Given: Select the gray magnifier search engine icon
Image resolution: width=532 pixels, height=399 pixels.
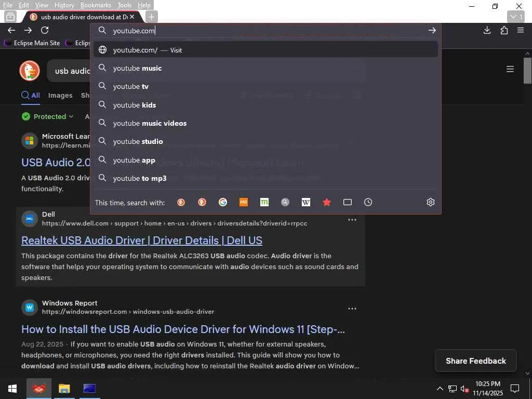Looking at the screenshot, I should coord(285,202).
